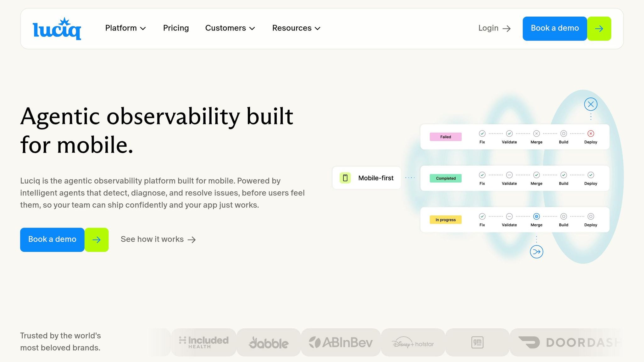Image resolution: width=644 pixels, height=362 pixels.
Task: Click Merge checkmark in Completed row
Action: (x=536, y=175)
